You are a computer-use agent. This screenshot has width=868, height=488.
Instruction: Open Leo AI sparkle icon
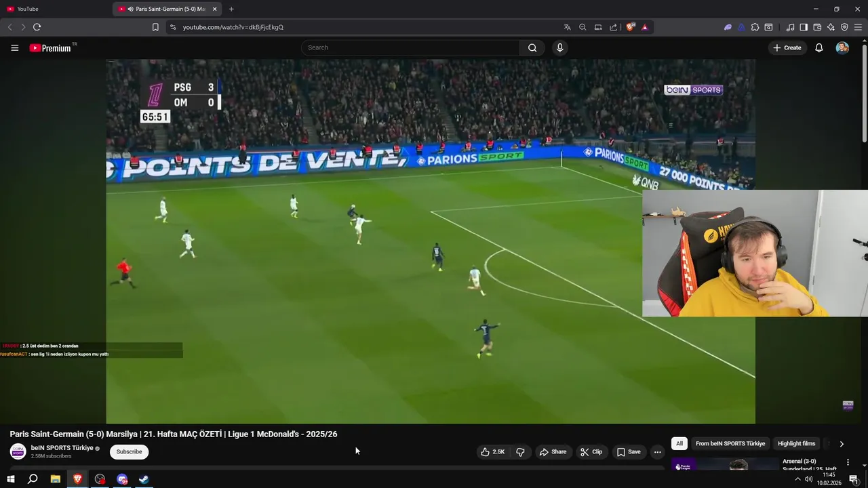831,27
